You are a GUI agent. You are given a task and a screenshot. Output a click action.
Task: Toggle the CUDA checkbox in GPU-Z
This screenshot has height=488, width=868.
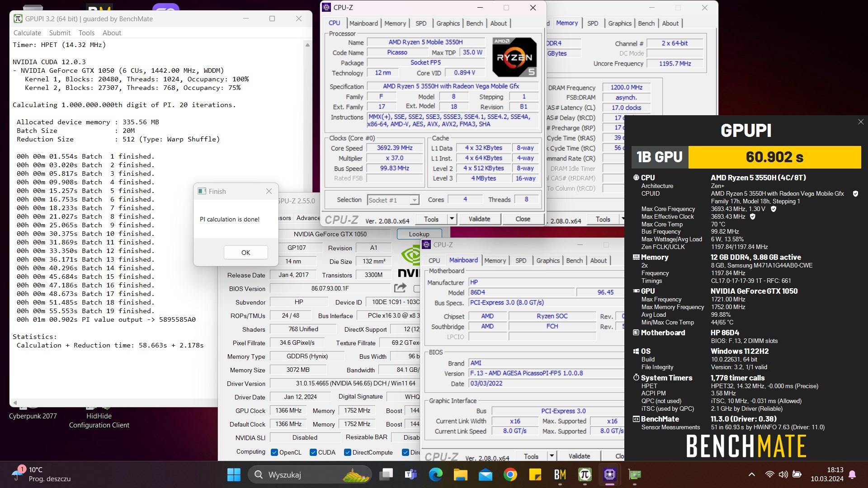(313, 452)
